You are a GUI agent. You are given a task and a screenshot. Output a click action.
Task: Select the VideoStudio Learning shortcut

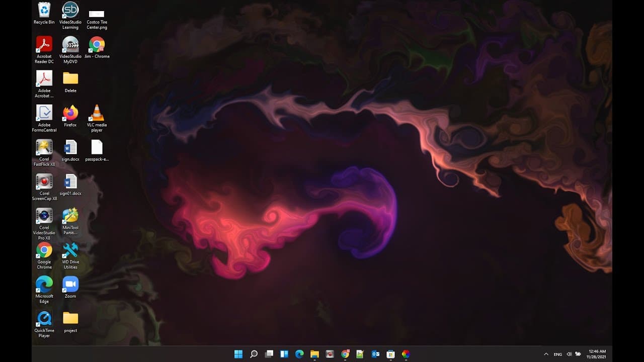point(70,16)
